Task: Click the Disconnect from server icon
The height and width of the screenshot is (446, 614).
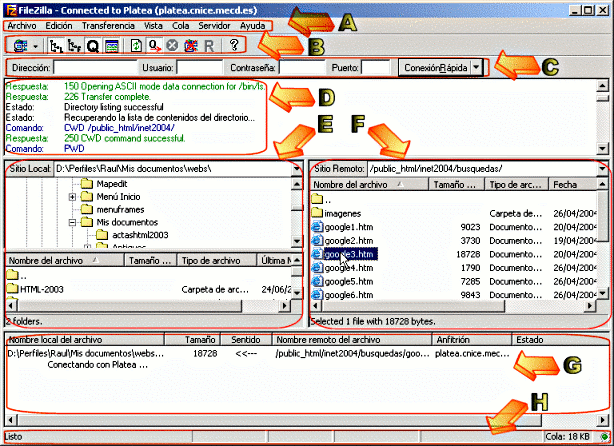Action: coord(190,45)
